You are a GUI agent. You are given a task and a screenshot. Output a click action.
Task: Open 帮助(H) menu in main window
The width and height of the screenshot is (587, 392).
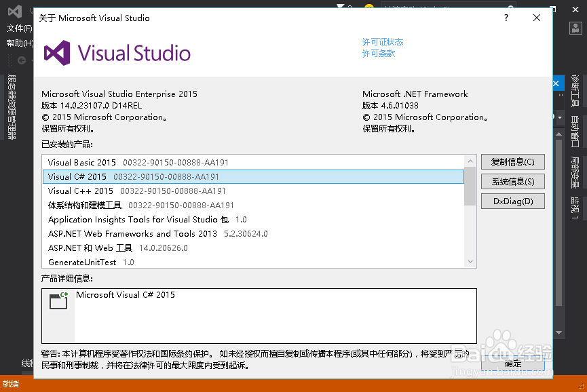(x=20, y=43)
